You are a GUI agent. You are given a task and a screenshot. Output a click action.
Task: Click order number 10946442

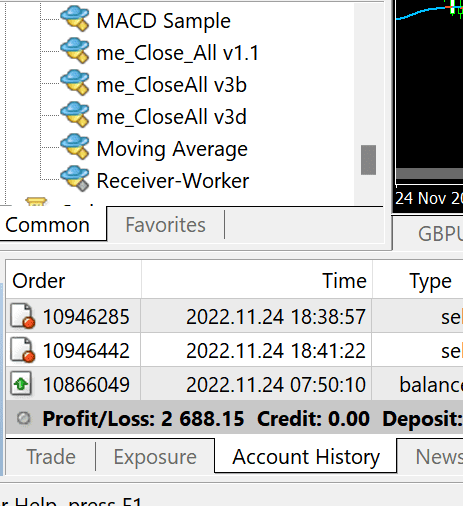pyautogui.click(x=86, y=350)
